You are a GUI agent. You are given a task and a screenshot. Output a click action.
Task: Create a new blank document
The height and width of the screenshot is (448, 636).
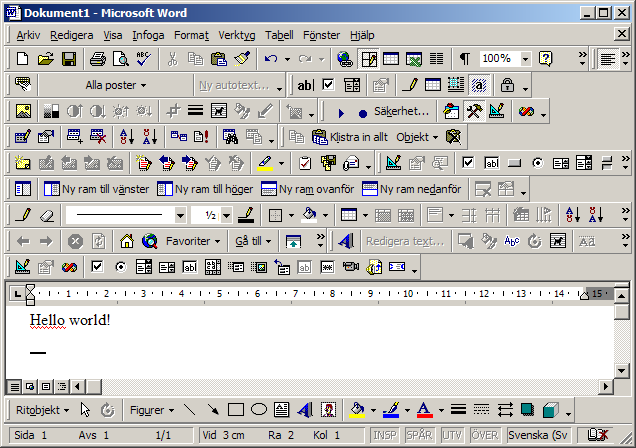coord(23,59)
